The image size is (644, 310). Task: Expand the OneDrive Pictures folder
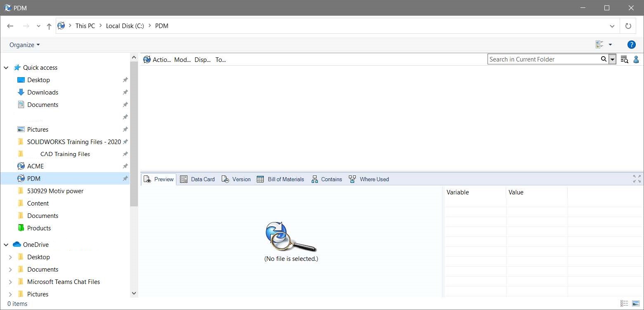pyautogui.click(x=10, y=294)
